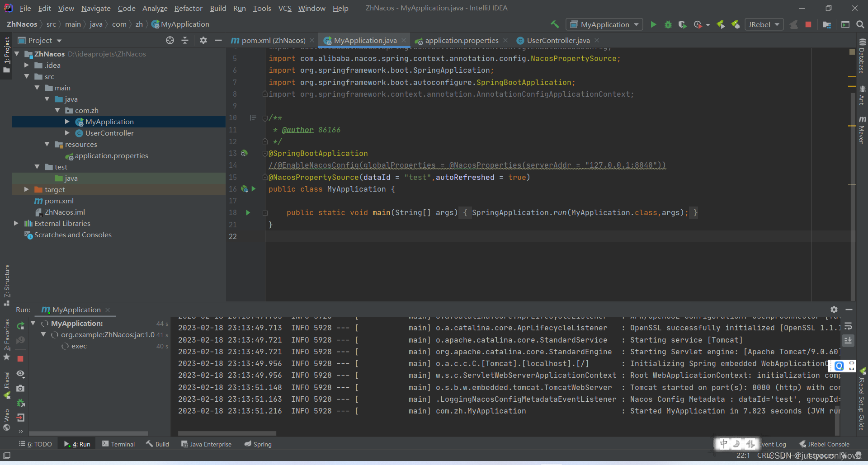Click the Search Everywhere magnifier
The image size is (868, 465).
860,24
